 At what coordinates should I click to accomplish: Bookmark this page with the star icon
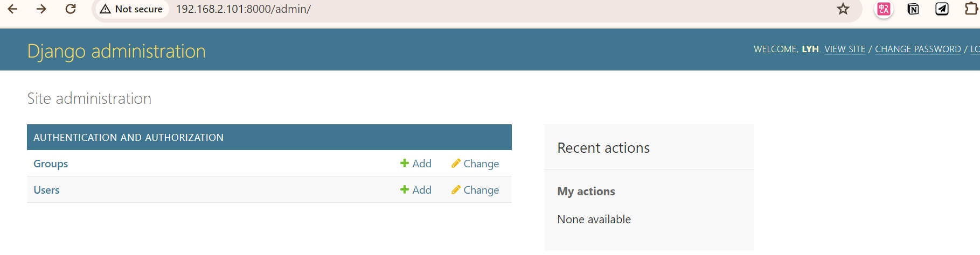click(843, 9)
